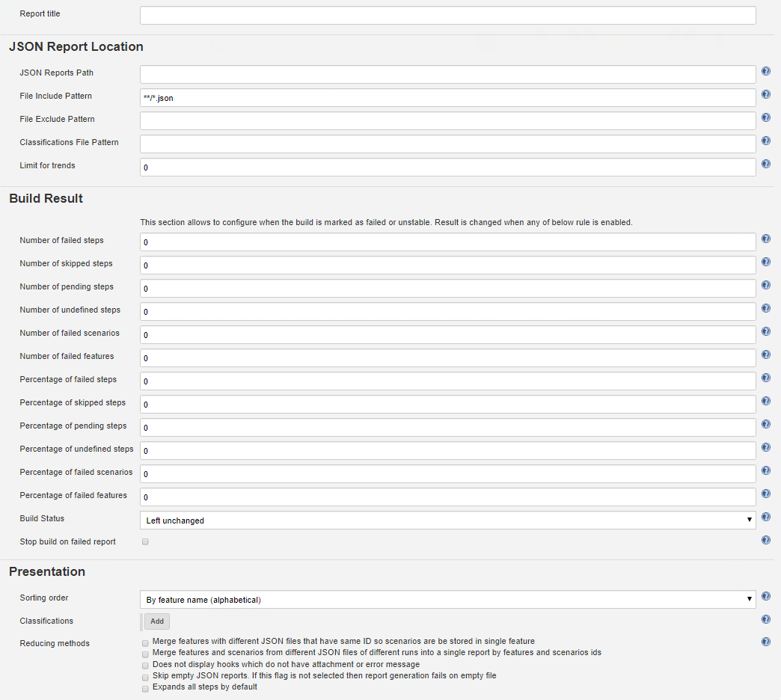781x700 pixels.
Task: Open help for Percentage of failed steps
Action: pos(766,378)
